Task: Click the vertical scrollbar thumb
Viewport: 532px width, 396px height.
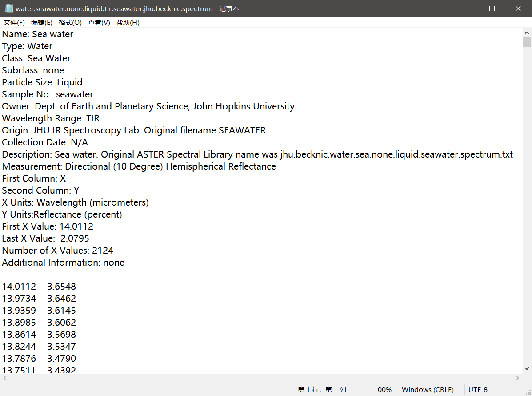Action: [527, 42]
